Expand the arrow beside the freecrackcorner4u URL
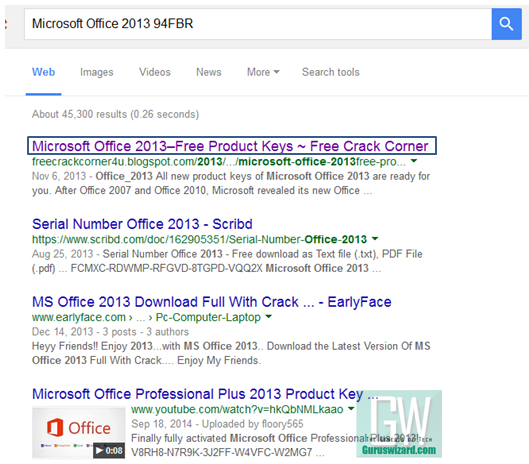529x464 pixels. point(414,161)
